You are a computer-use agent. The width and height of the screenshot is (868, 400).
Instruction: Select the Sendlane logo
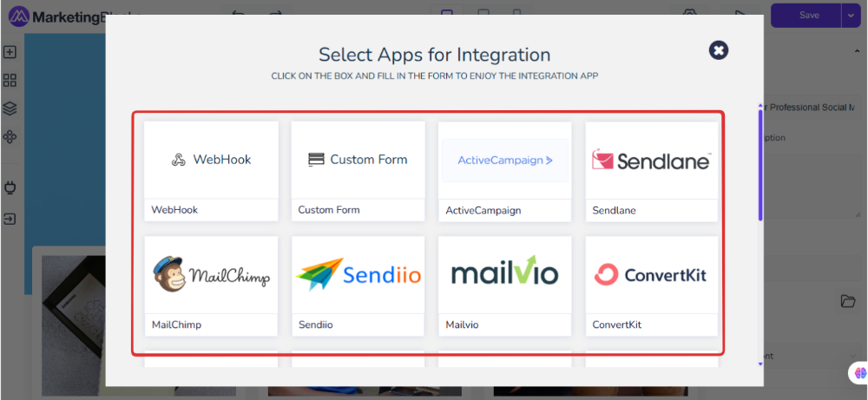pyautogui.click(x=652, y=160)
